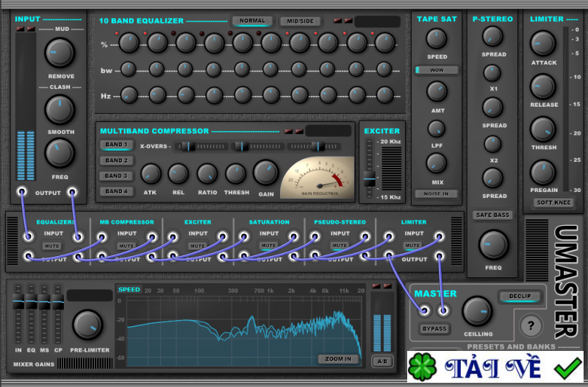Click the Exciter frequency slider
Image resolution: width=588 pixels, height=387 pixels.
click(x=370, y=179)
